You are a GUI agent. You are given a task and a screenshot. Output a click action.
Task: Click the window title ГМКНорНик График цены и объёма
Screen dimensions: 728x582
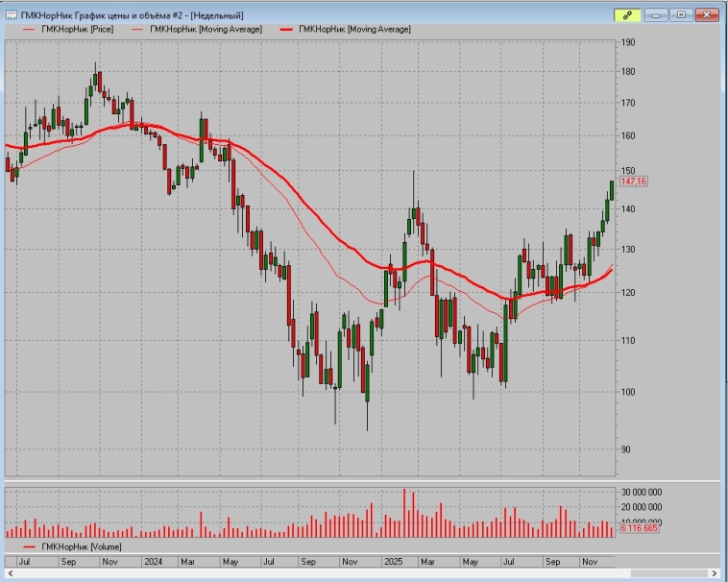[x=132, y=15]
